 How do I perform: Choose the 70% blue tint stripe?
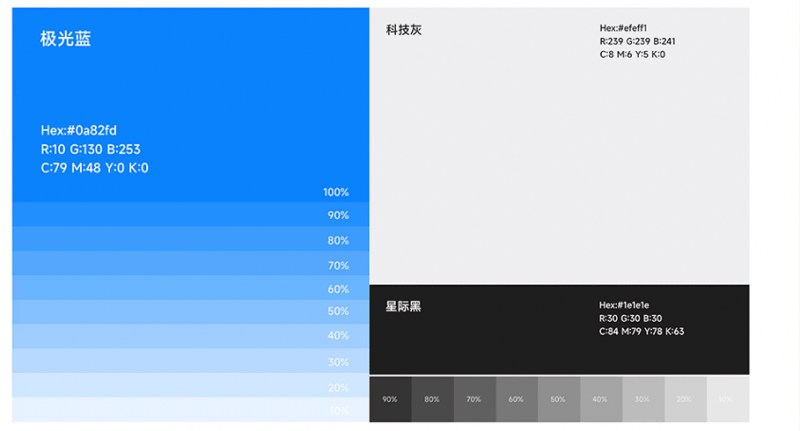click(190, 264)
